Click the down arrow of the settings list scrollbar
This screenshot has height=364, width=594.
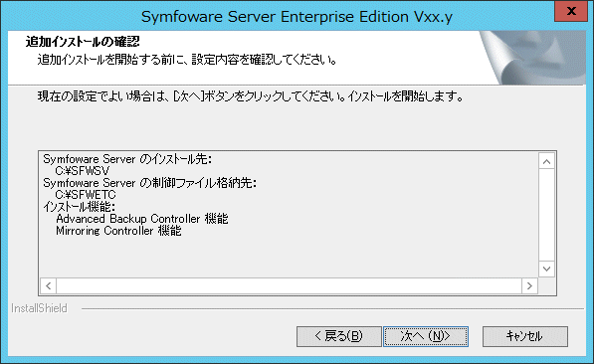546,269
